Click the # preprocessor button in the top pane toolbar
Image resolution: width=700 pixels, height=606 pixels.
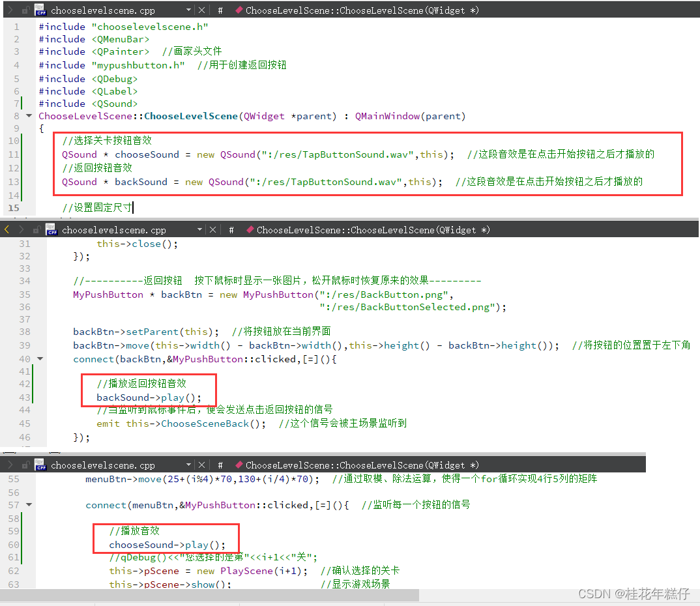tap(220, 10)
